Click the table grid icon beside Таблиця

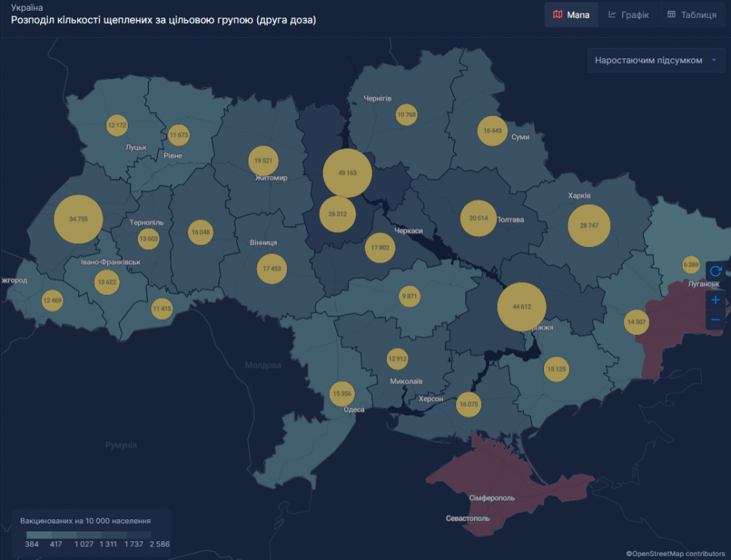click(671, 15)
